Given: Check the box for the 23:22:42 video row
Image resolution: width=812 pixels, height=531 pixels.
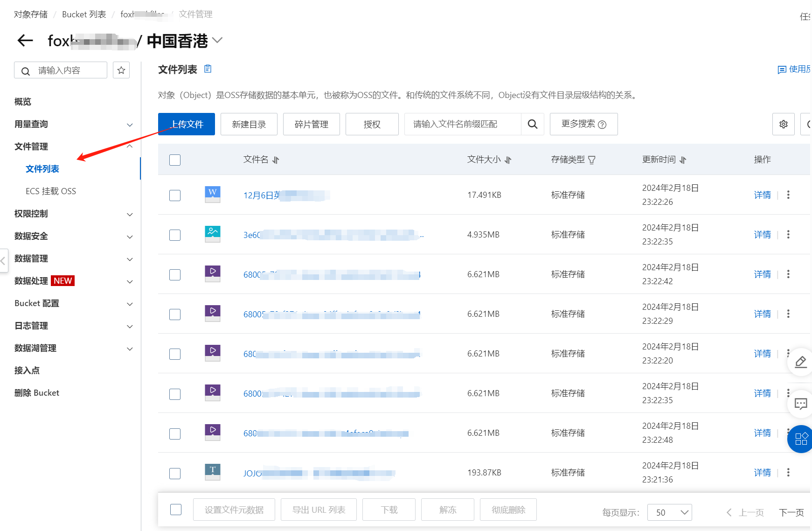Looking at the screenshot, I should tap(175, 275).
